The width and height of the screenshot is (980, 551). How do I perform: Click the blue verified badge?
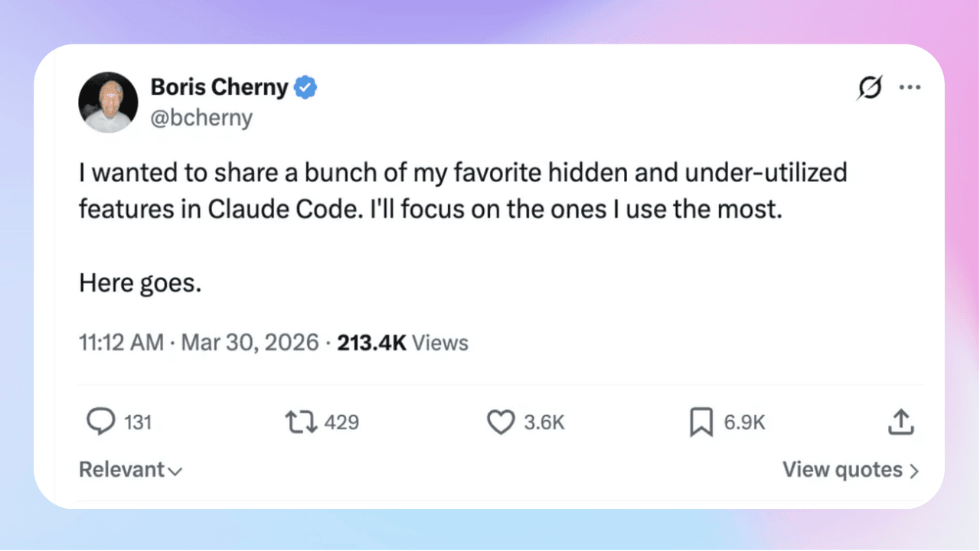(x=306, y=88)
